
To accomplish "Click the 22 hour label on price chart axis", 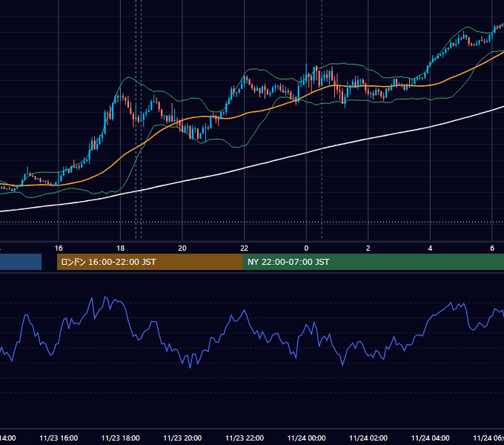I will (x=245, y=248).
